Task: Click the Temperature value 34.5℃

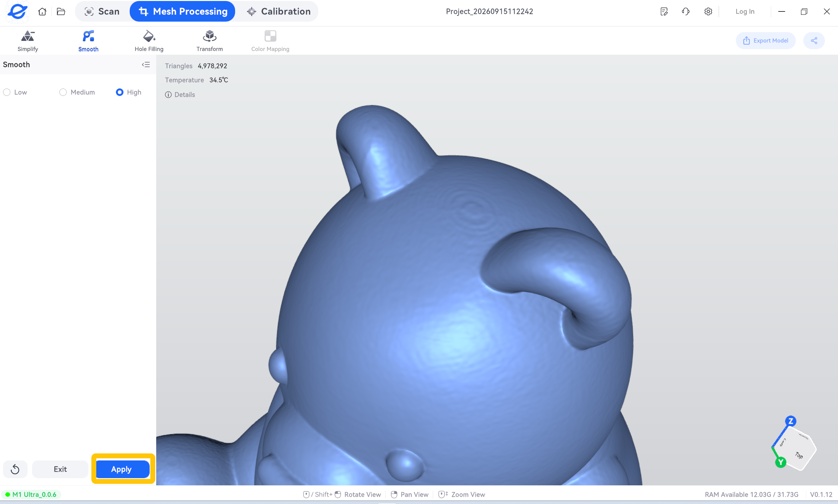Action: pyautogui.click(x=219, y=80)
